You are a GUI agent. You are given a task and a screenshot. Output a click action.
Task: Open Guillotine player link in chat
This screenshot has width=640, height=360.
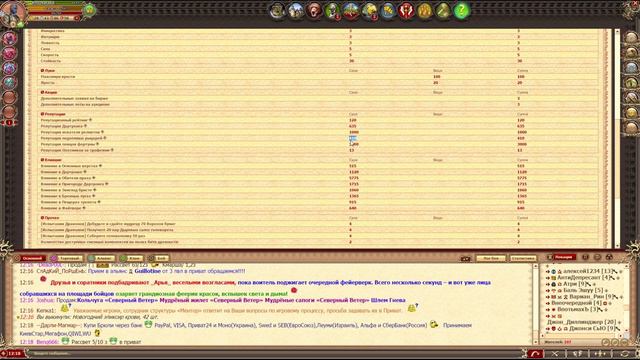[x=147, y=271]
